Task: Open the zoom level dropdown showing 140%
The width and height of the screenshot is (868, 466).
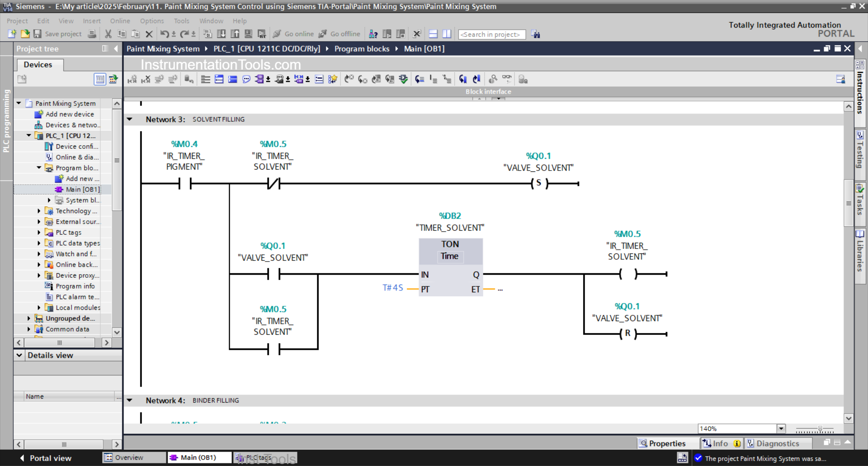Action: 781,428
